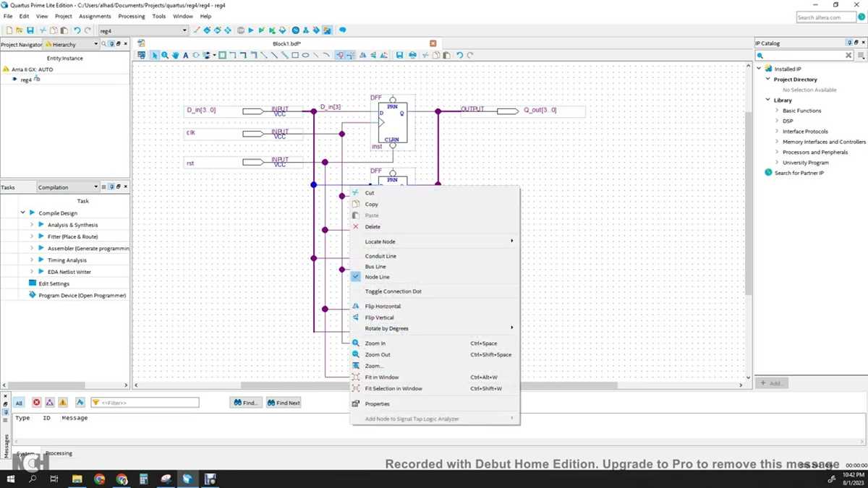Open Properties from context menu
868x488 pixels.
coord(434,404)
